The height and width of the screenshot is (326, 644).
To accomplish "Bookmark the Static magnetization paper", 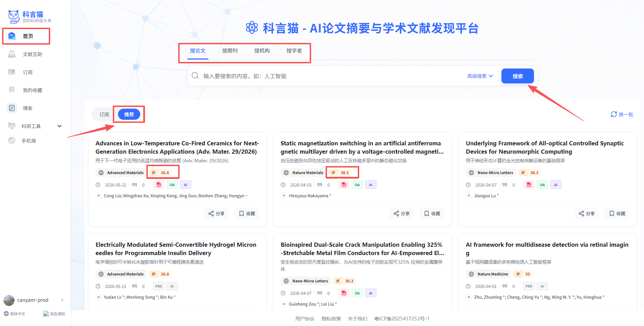I will click(432, 214).
